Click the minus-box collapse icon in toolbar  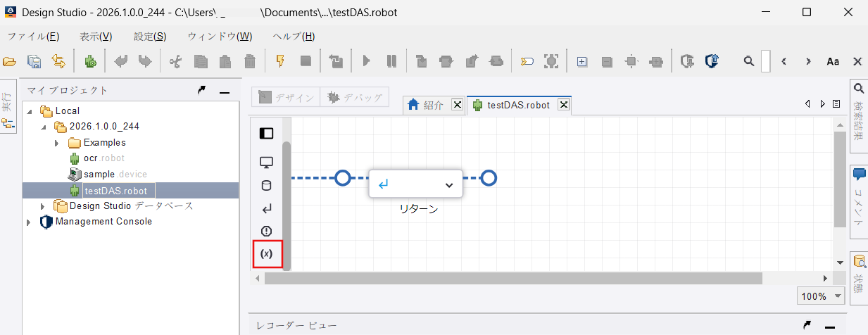tap(607, 61)
